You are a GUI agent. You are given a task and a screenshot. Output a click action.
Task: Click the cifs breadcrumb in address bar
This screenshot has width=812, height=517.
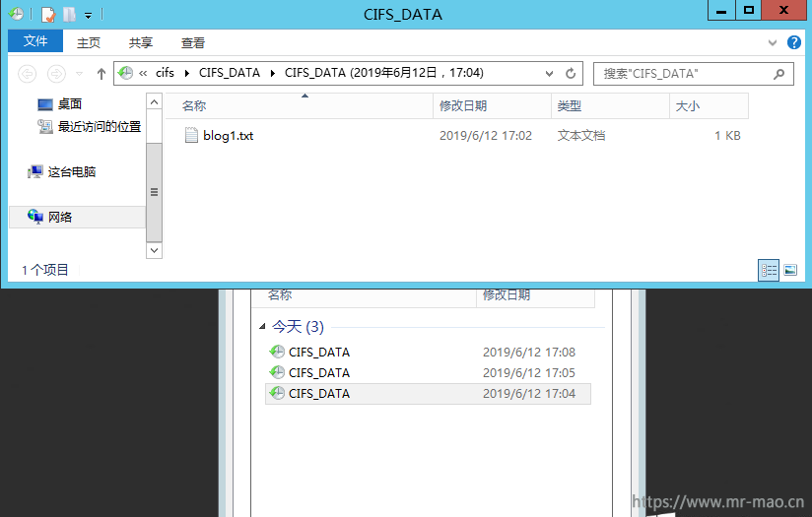pyautogui.click(x=165, y=73)
